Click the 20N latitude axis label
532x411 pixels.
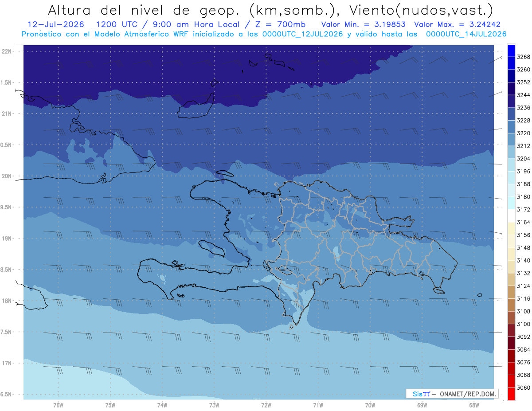(x=8, y=176)
